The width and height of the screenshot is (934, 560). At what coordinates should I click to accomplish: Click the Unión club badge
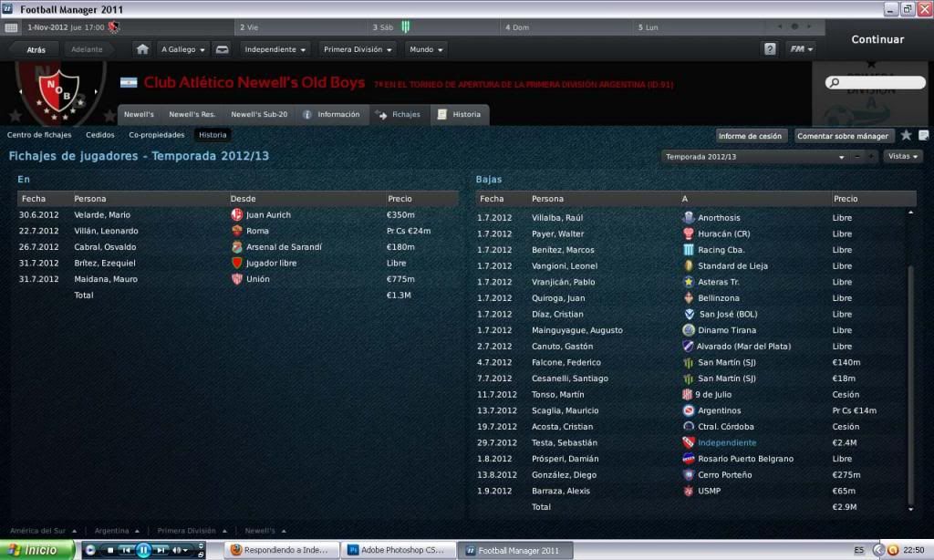point(236,279)
